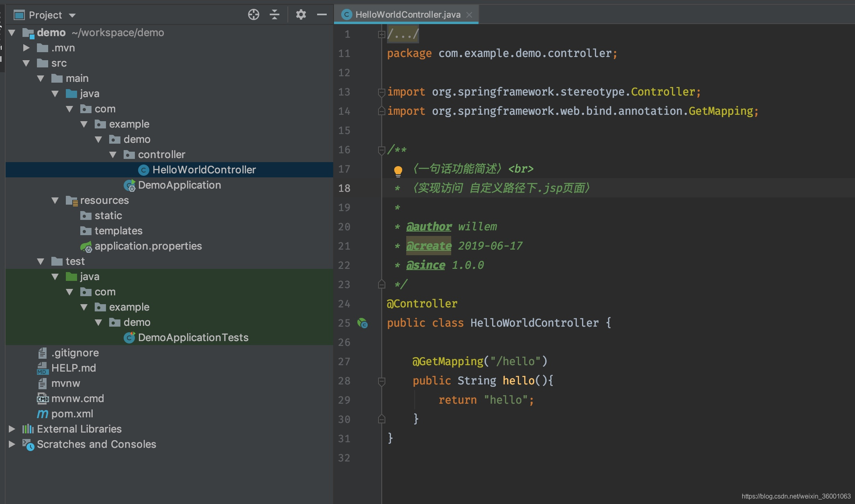Collapse all nodes in Project panel
This screenshot has height=504, width=855.
[x=275, y=15]
